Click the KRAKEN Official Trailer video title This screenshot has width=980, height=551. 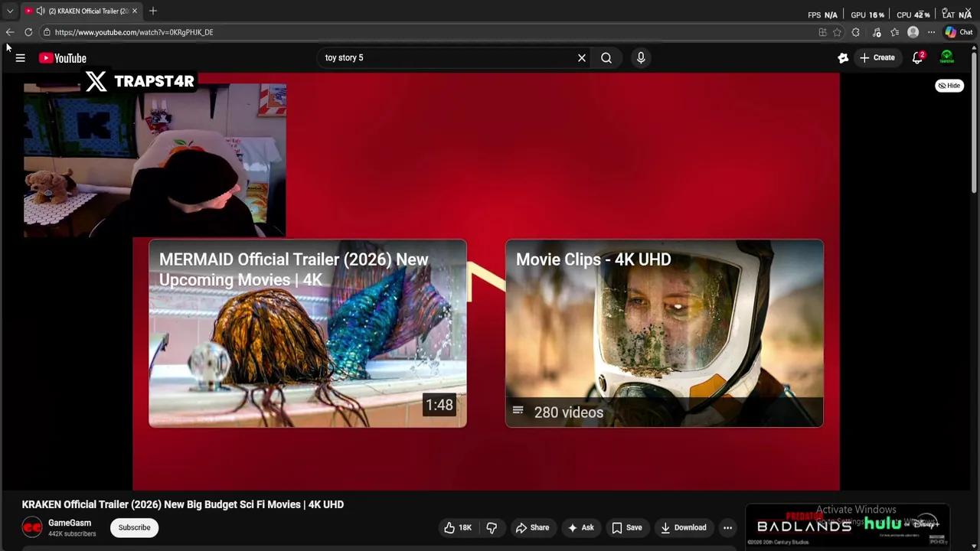click(x=183, y=504)
